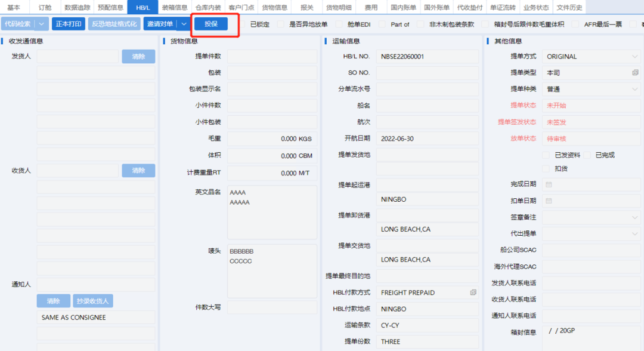This screenshot has height=351, width=644.
Task: Open the 邀请对单 dropdown arrow
Action: point(184,24)
